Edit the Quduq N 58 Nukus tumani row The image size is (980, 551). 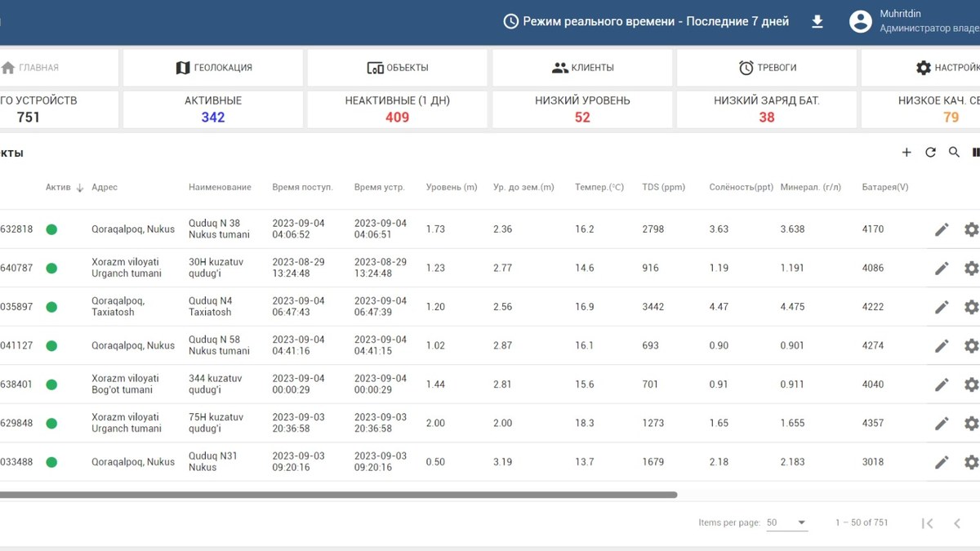[942, 345]
